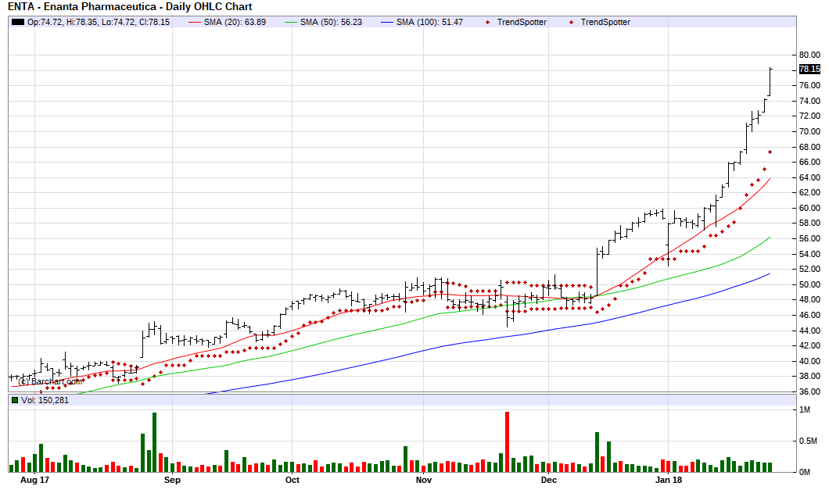This screenshot has height=504, width=829.
Task: Click the 0M volume axis label
Action: pos(805,472)
